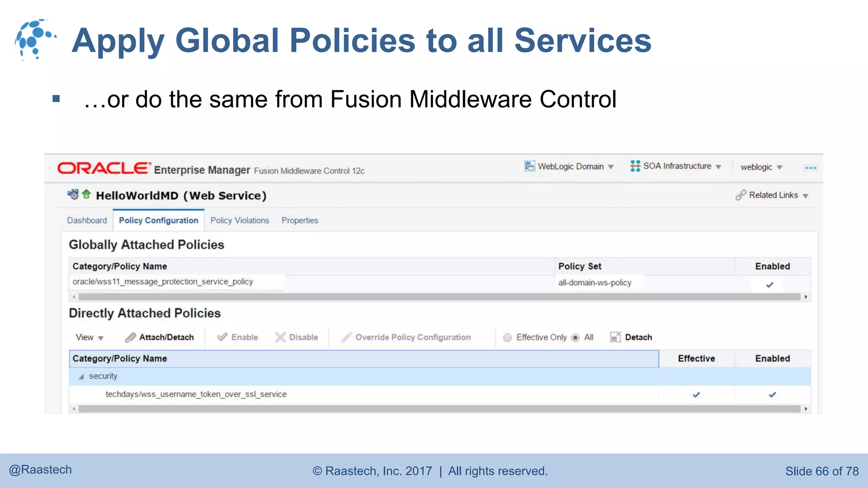Viewport: 868px width, 488px height.
Task: Click Override Policy Configuration button
Action: tap(406, 337)
